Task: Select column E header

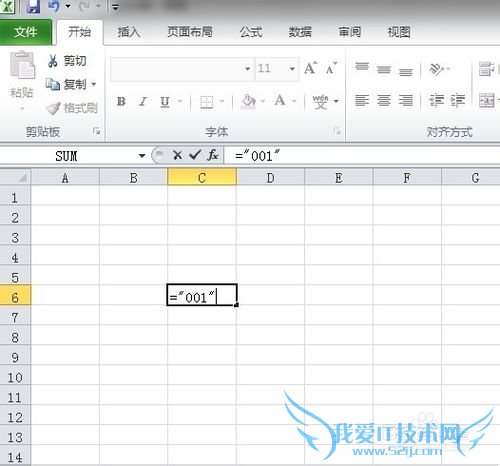Action: point(339,177)
